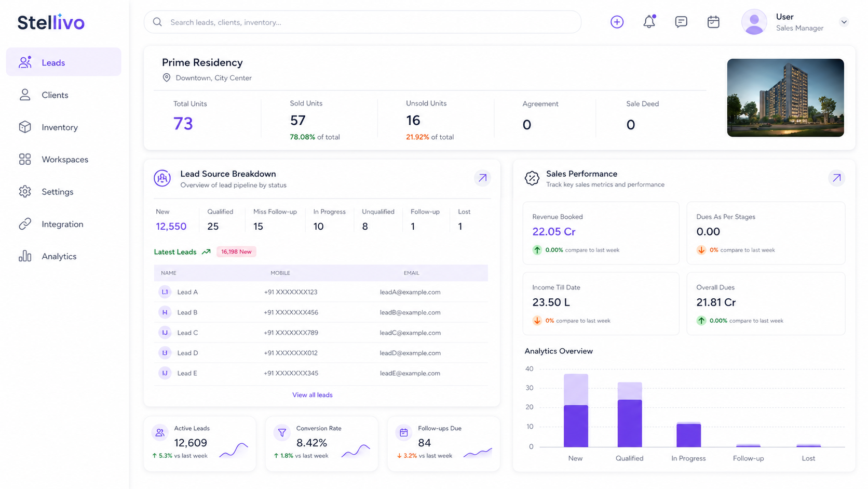Click the Conversion Rate funnel icon
Screen dimensions: 868x489
point(282,432)
